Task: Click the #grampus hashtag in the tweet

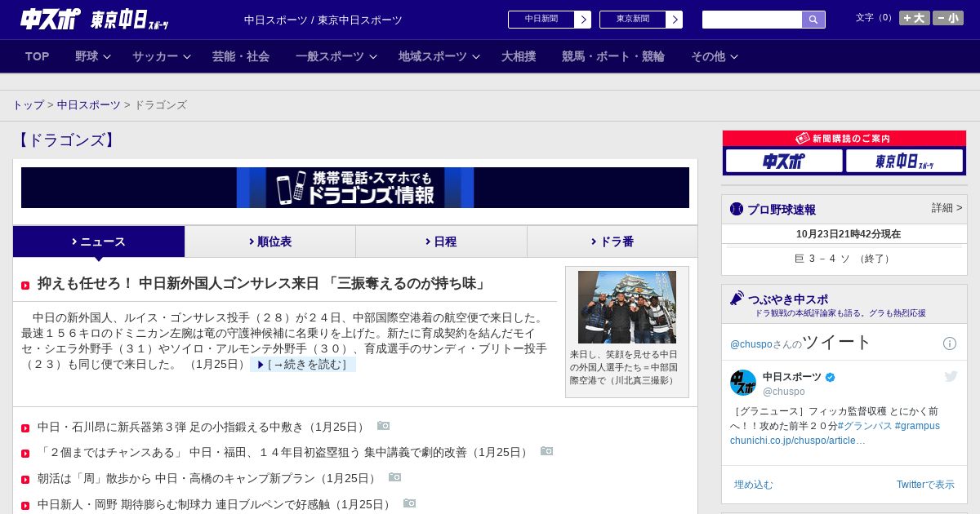Action: tap(917, 426)
